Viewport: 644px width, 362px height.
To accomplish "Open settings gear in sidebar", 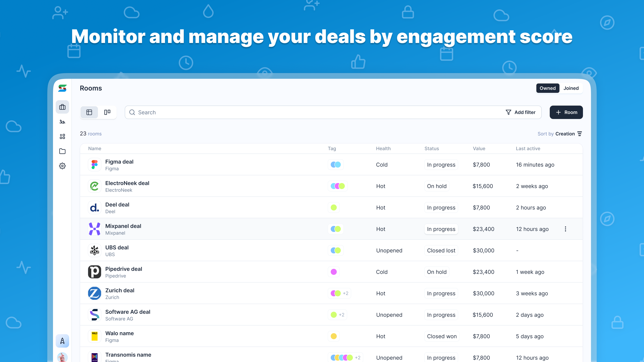I will tap(62, 166).
